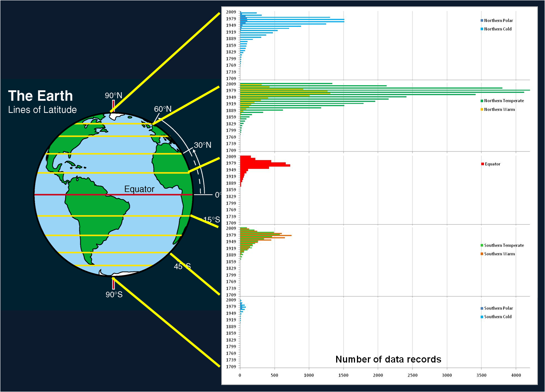Click the 90°S label below the globe
The height and width of the screenshot is (392, 545).
pos(114,295)
